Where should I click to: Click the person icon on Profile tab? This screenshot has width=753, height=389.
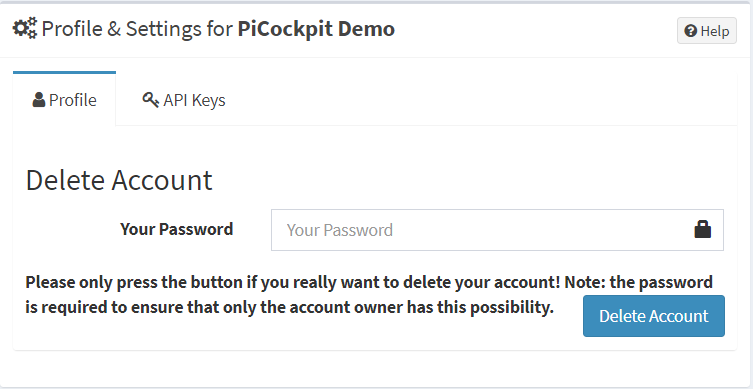39,100
